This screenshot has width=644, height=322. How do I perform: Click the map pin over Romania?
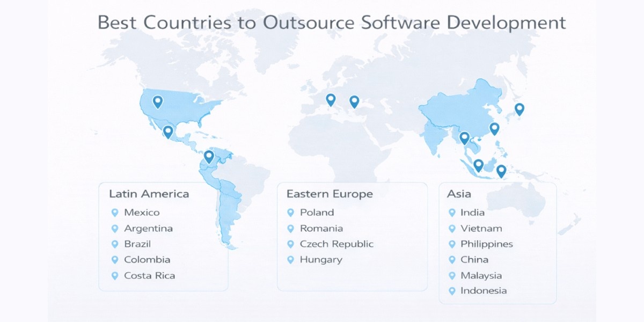(355, 100)
